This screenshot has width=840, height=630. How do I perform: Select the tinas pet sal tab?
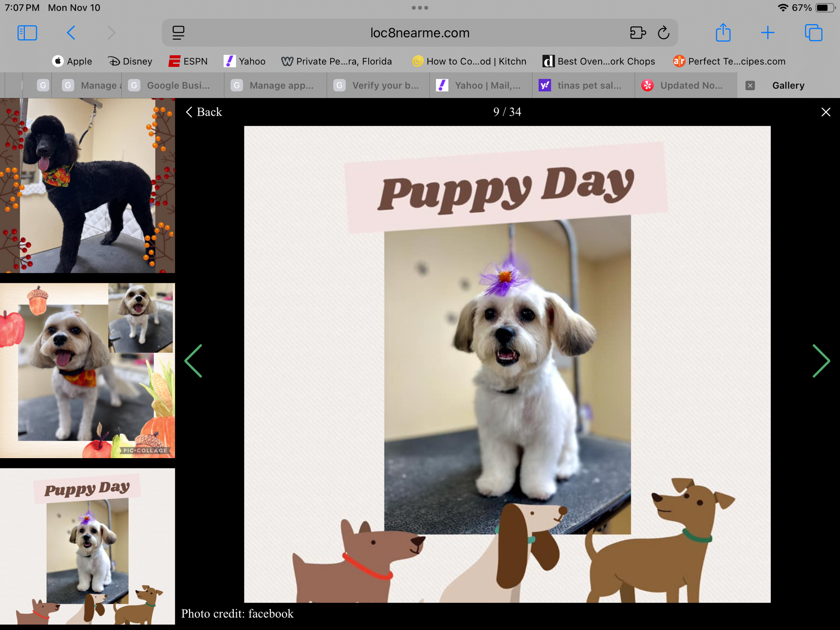[582, 85]
